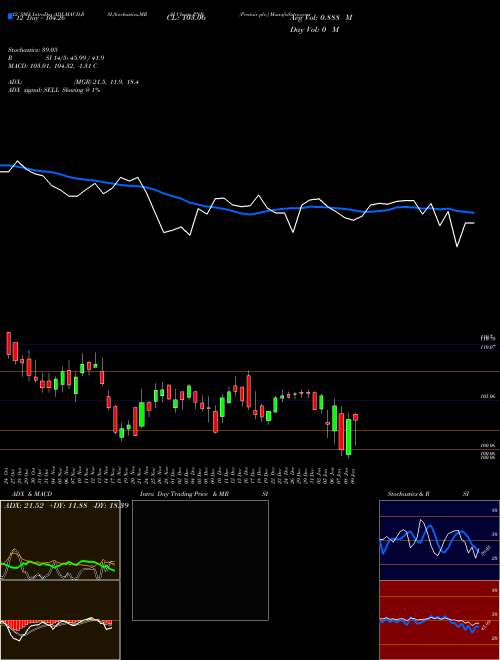
Task: Click the '105.06' price axis label
Action: coord(487,397)
